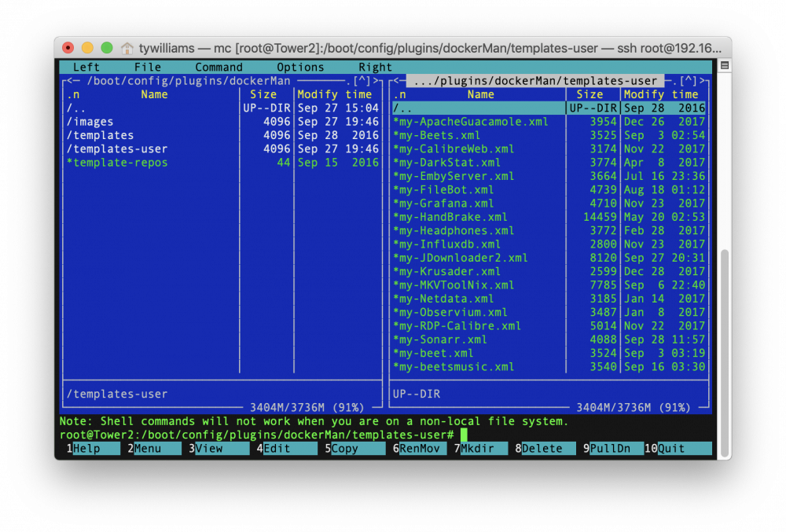Sort right panel by Size column

pos(589,94)
